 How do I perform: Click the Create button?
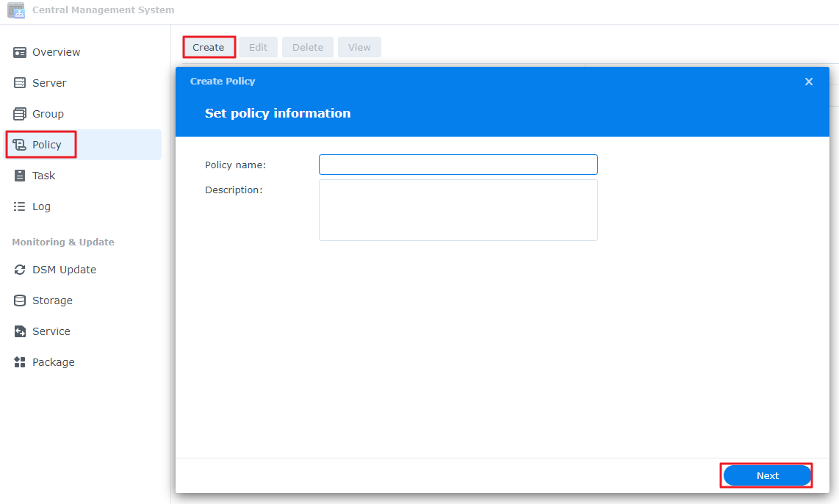tap(209, 46)
